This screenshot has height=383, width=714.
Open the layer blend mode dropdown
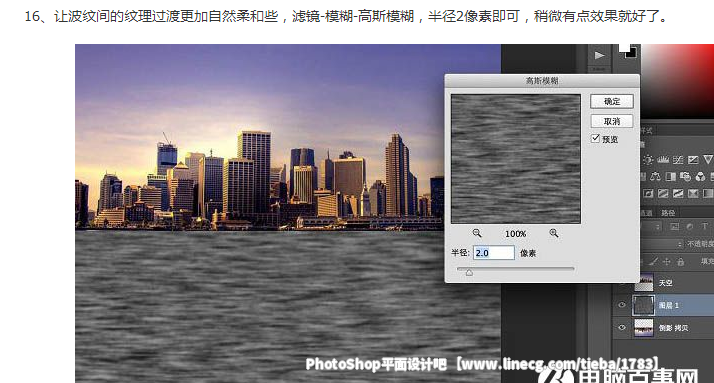coord(661,245)
